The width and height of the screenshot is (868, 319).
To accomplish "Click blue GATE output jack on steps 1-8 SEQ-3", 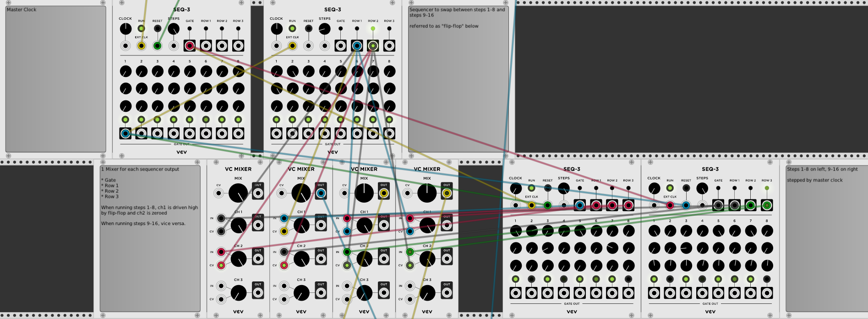I will (580, 205).
